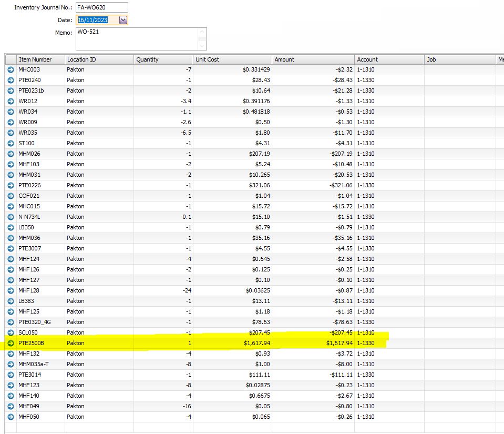Select account 1-1330 for N-N734L

pyautogui.click(x=389, y=217)
